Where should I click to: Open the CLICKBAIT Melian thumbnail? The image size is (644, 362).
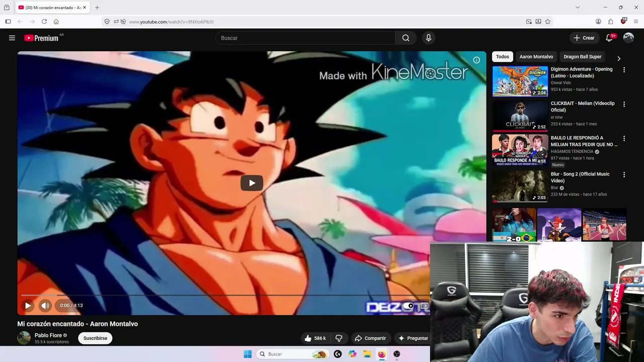(520, 116)
